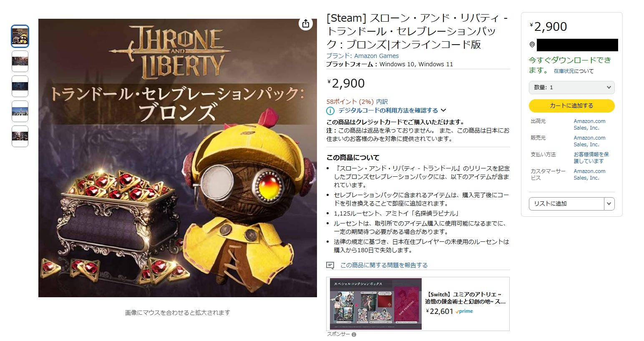The height and width of the screenshot is (341, 644).
Task: Click the info icon beside digital code usage
Action: (x=330, y=111)
